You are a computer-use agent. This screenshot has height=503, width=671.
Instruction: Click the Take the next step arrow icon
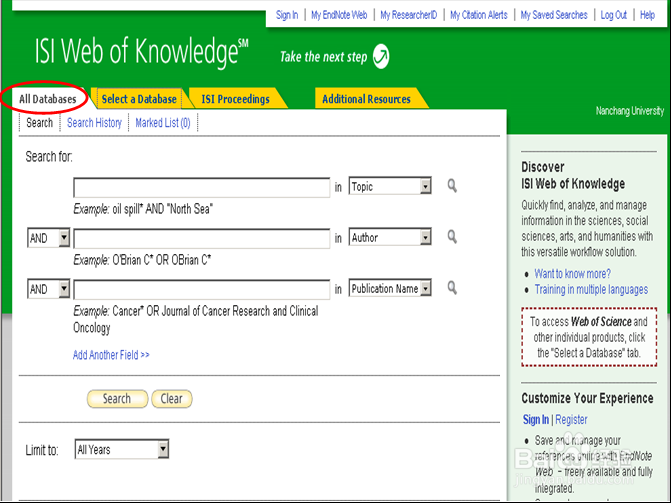(380, 56)
